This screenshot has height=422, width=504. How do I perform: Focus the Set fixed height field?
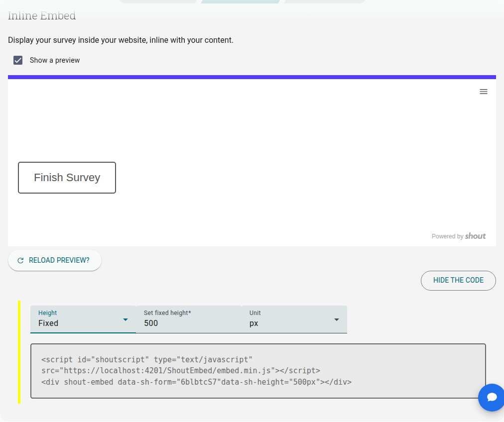point(189,319)
